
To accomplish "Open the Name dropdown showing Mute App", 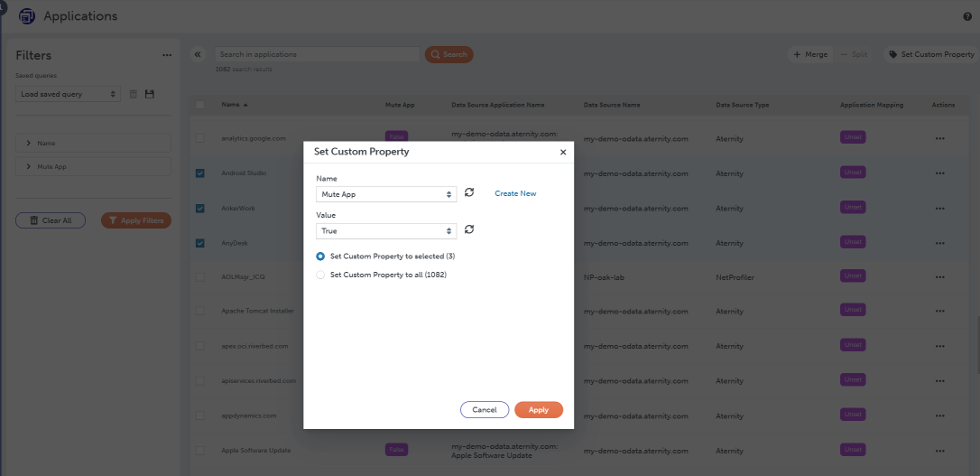I will [x=386, y=194].
